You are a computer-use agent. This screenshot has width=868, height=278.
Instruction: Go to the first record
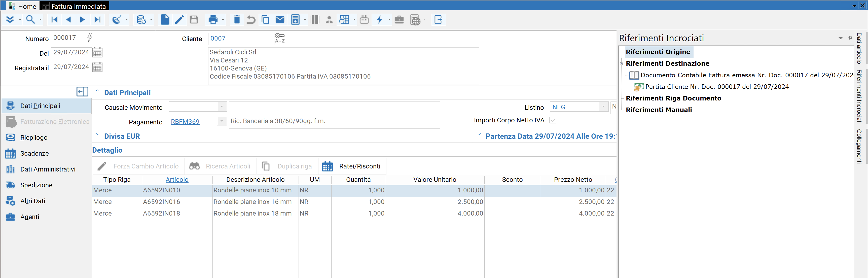click(x=54, y=20)
